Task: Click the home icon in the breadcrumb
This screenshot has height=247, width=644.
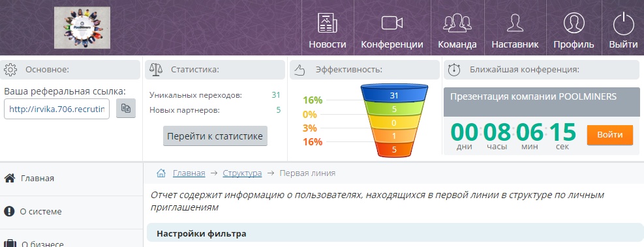Action: coord(161,173)
